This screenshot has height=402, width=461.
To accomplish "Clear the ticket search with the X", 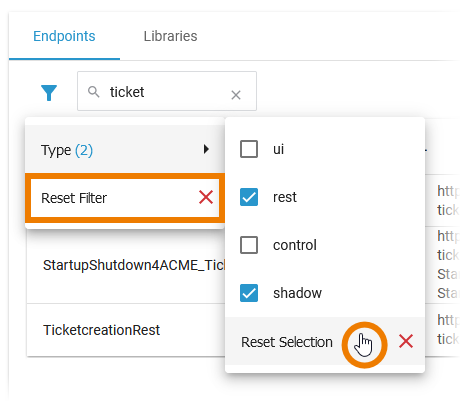I will (236, 95).
